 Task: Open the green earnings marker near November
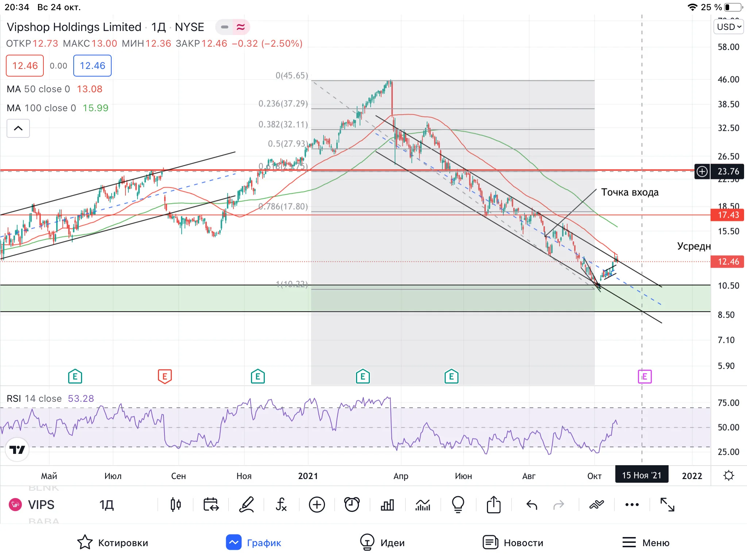point(258,376)
